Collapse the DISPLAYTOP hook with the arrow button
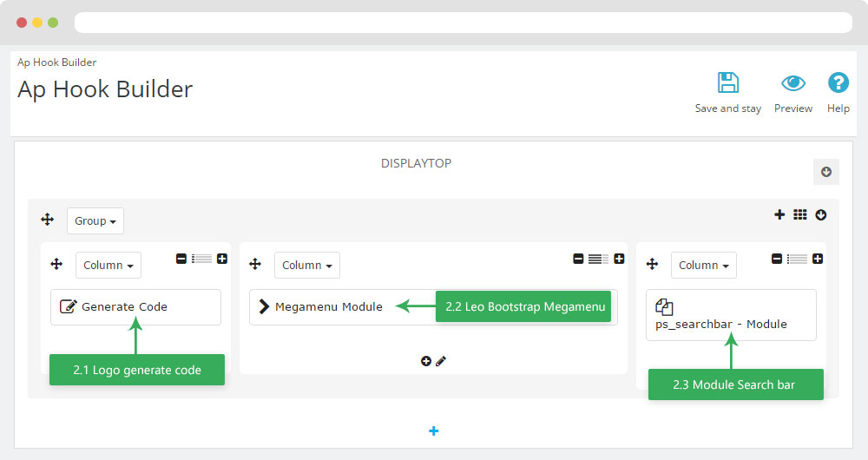868x460 pixels. pos(826,172)
